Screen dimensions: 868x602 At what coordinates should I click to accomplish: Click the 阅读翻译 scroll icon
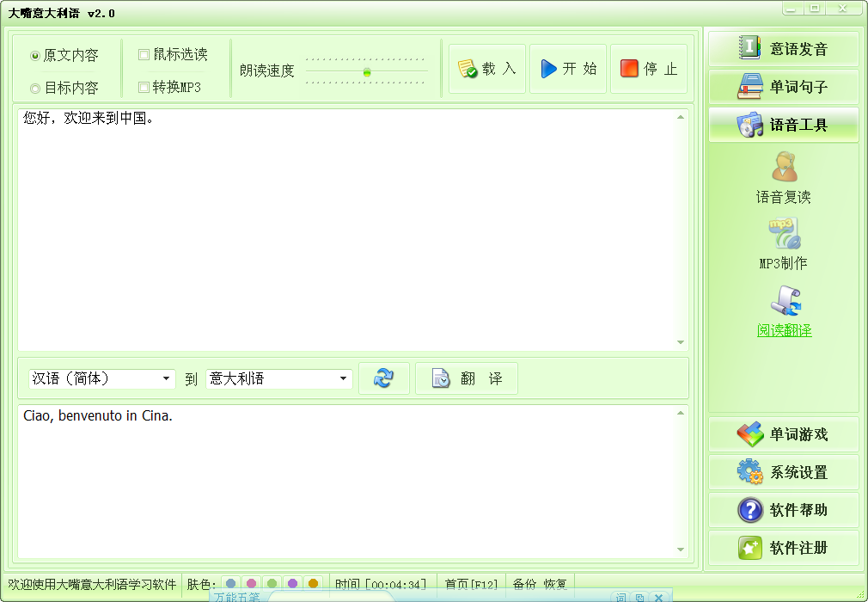click(786, 301)
